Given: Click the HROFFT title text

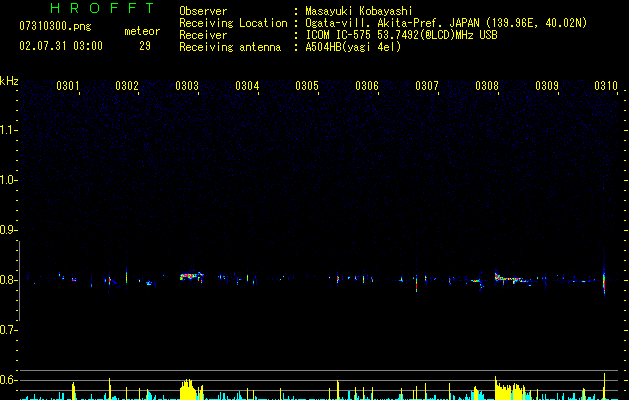Looking at the screenshot, I should click(102, 8).
